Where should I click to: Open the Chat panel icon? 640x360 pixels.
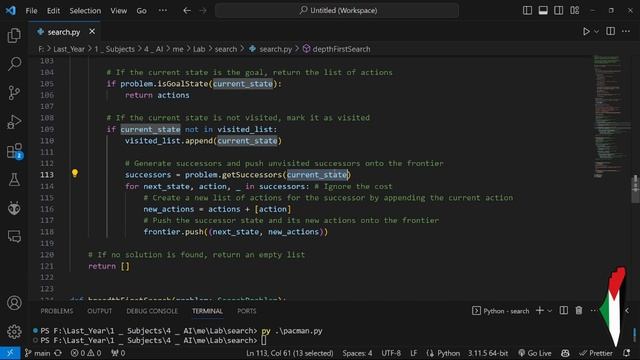(x=14, y=236)
